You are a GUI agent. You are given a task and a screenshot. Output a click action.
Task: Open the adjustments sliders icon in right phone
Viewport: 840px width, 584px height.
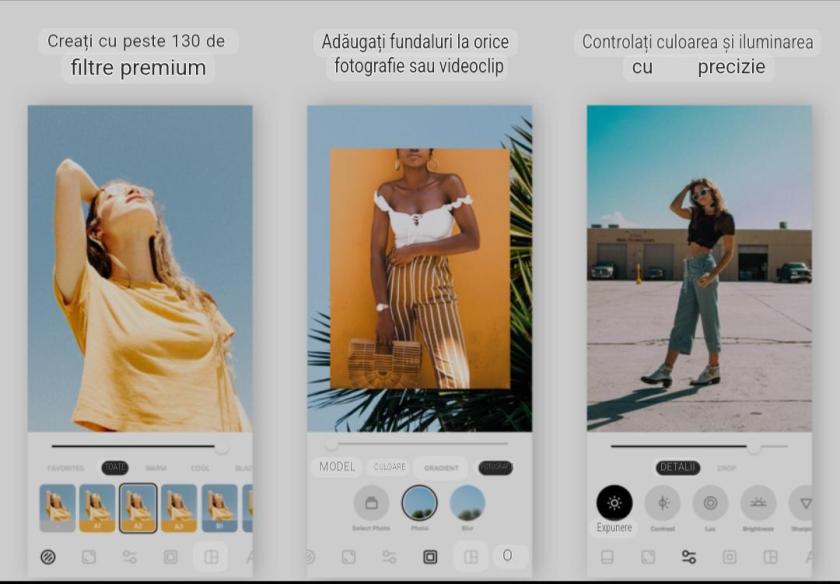click(688, 557)
